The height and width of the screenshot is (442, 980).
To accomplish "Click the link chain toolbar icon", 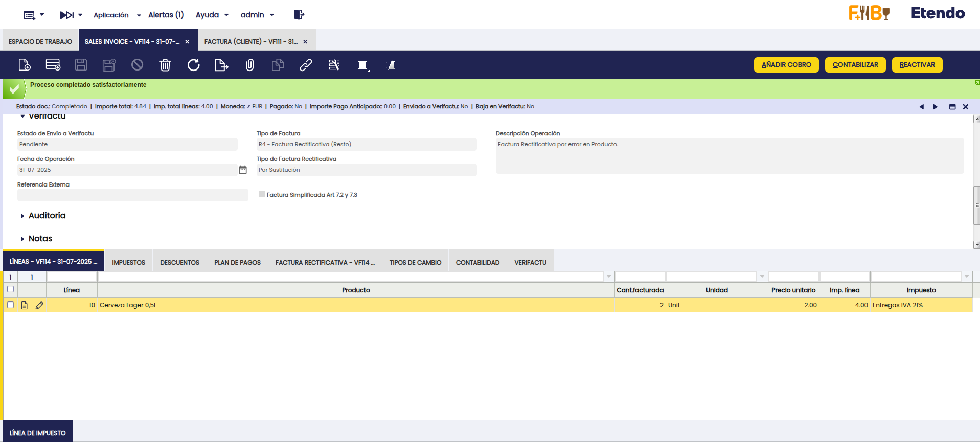I will (x=306, y=65).
